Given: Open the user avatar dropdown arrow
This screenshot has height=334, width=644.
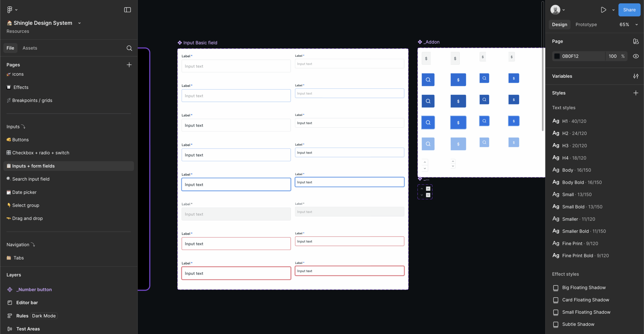Looking at the screenshot, I should click(x=564, y=10).
